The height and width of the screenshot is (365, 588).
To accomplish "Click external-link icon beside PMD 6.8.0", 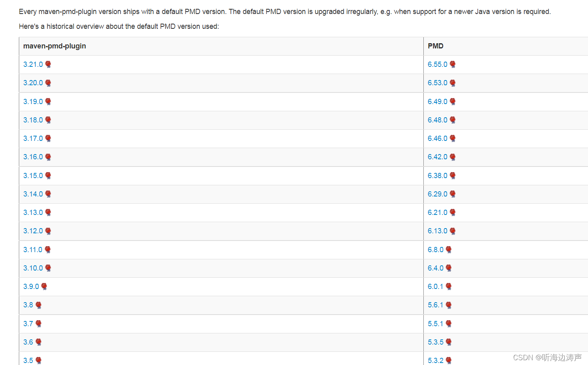I will click(449, 250).
